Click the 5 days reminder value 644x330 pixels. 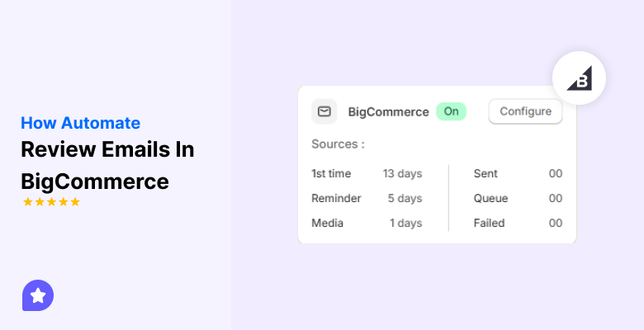click(x=405, y=198)
